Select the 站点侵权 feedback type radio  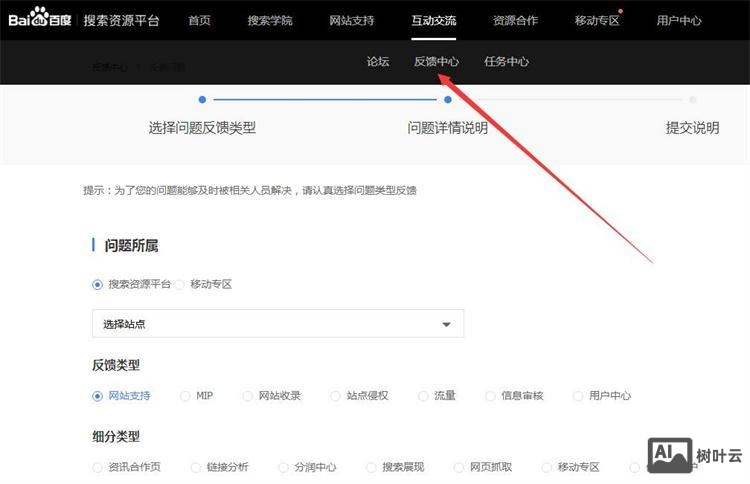(x=335, y=396)
